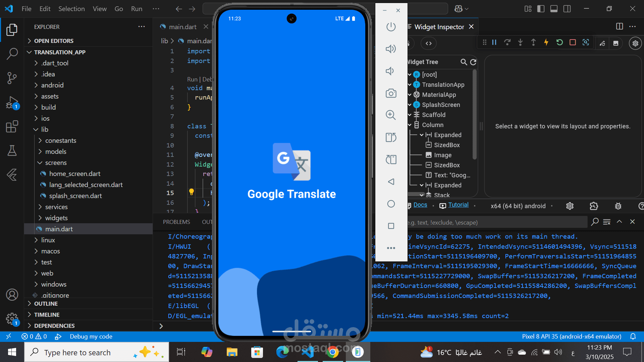Viewport: 644px width, 362px height.
Task: Collapse the MaterialApp node in Widget Tree
Action: click(x=410, y=95)
